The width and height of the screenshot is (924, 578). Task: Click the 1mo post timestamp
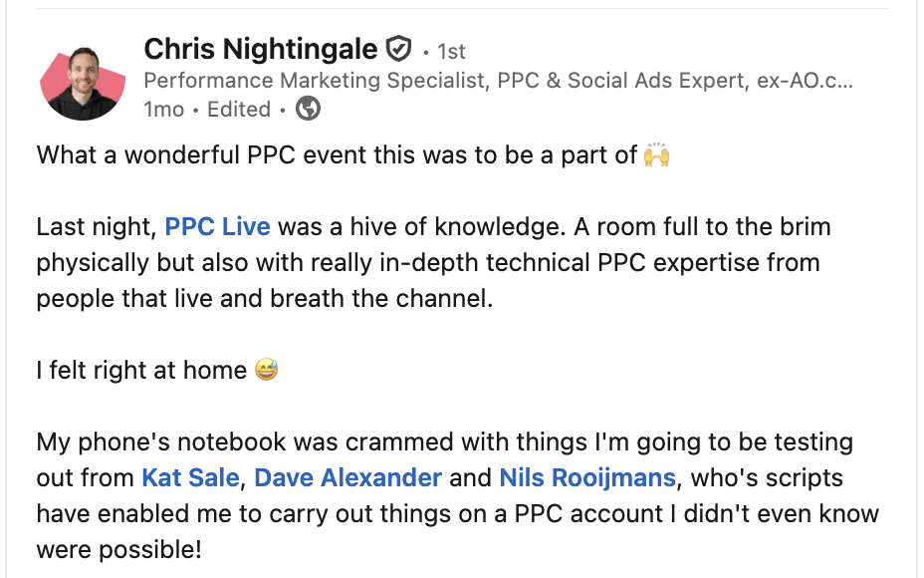163,110
